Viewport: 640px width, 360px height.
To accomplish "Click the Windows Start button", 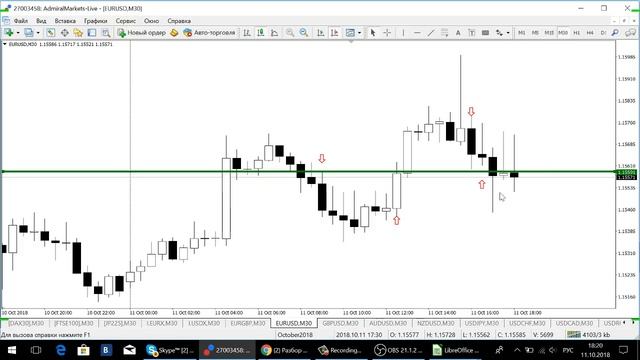I will coord(11,350).
